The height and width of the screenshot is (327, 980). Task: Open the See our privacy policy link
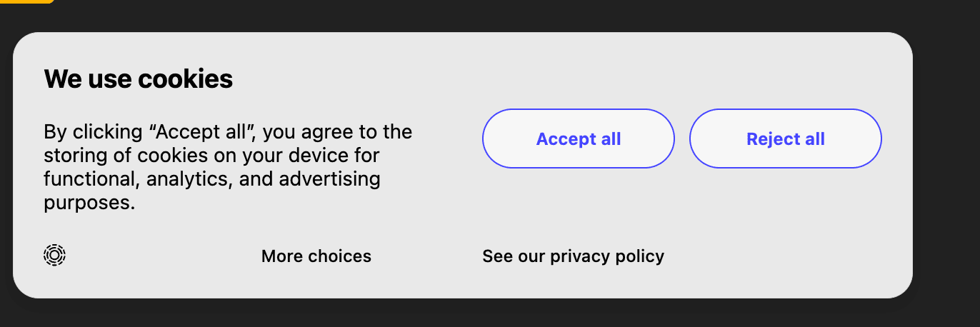pyautogui.click(x=573, y=256)
